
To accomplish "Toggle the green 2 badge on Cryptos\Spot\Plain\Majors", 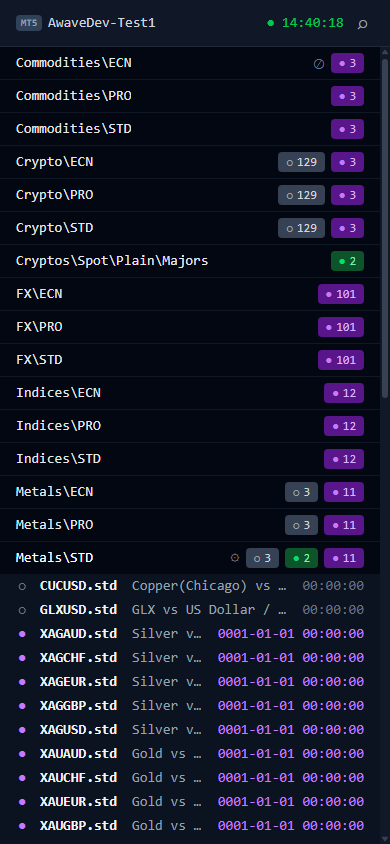I will [x=348, y=261].
